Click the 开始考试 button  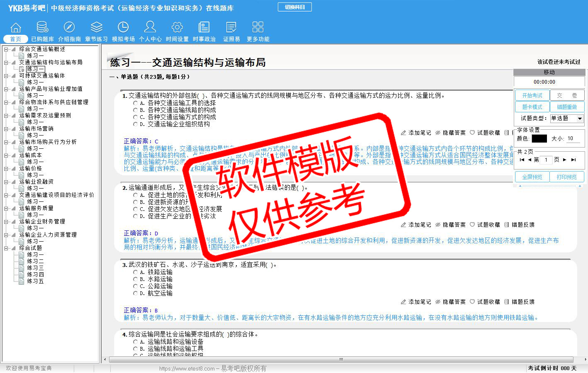pos(532,95)
